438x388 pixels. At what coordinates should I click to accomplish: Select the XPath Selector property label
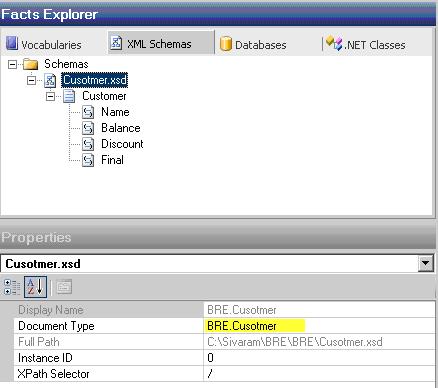[x=53, y=374]
